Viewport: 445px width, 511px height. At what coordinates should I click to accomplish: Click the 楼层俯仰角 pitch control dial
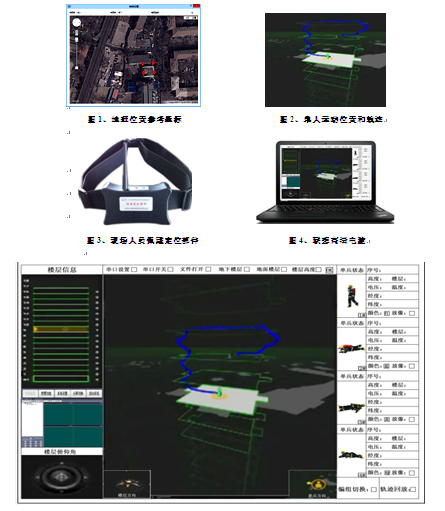coord(61,477)
